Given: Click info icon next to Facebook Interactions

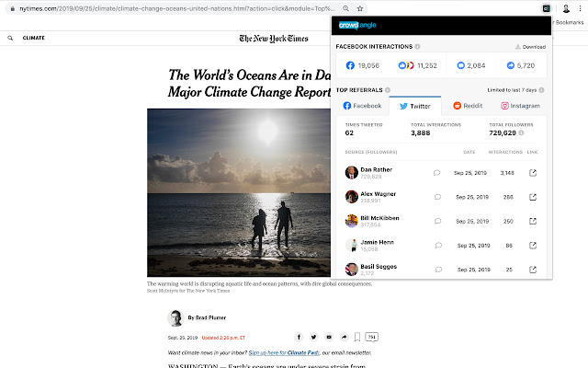Looking at the screenshot, I should 418,46.
